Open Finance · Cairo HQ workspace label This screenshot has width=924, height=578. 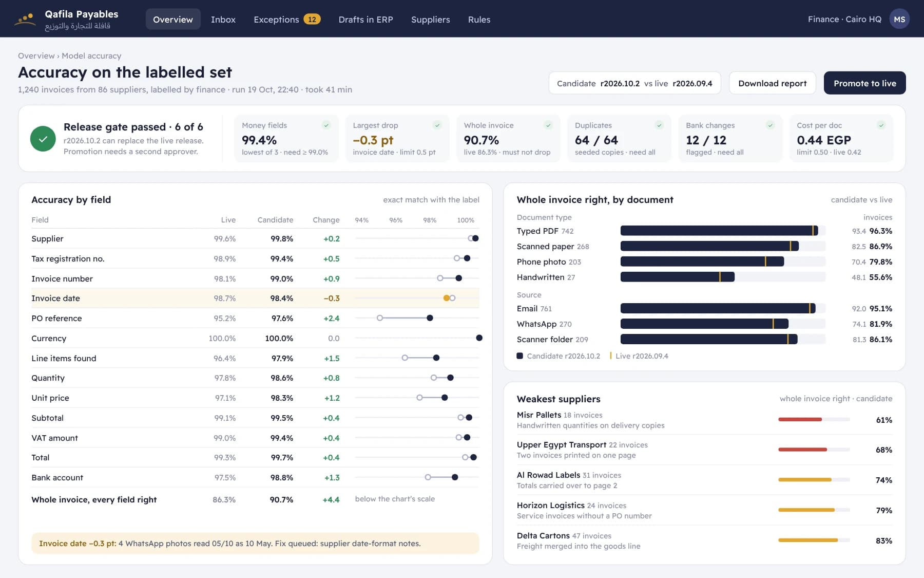pyautogui.click(x=844, y=19)
